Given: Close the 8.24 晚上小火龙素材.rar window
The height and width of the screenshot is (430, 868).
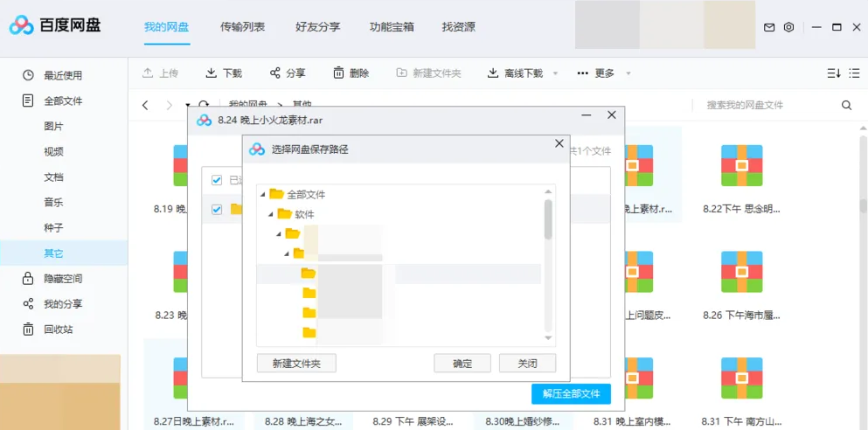Looking at the screenshot, I should click(612, 115).
